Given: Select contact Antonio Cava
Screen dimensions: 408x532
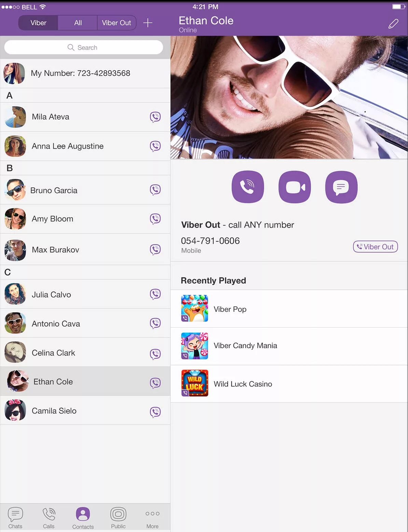Looking at the screenshot, I should click(x=85, y=323).
